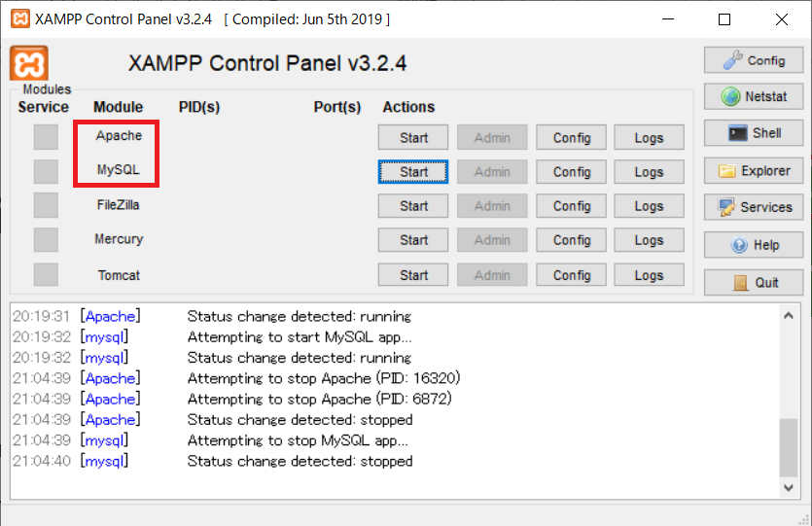
Task: Click the log scrollbar up arrow
Action: 789,315
